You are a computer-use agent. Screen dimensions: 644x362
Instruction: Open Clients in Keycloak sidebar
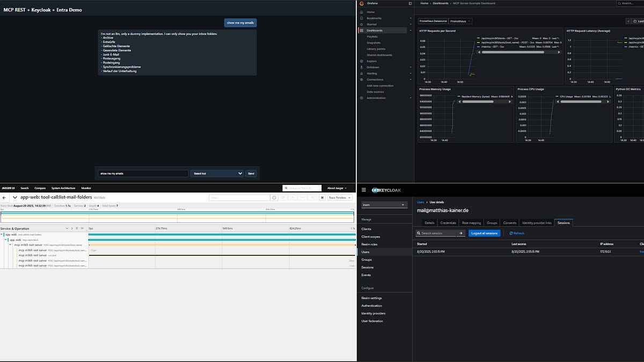click(x=366, y=229)
